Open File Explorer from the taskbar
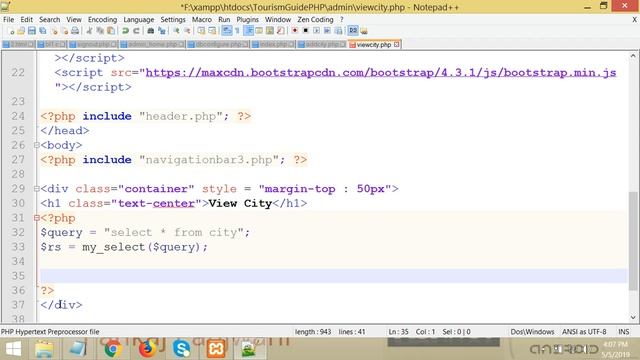 click(44, 349)
